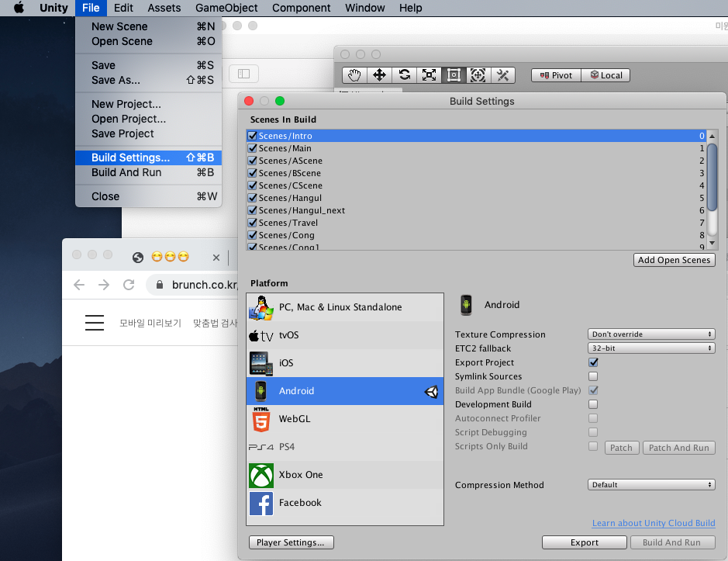The image size is (728, 561).
Task: Choose Build Settings... in File menu
Action: (x=149, y=158)
